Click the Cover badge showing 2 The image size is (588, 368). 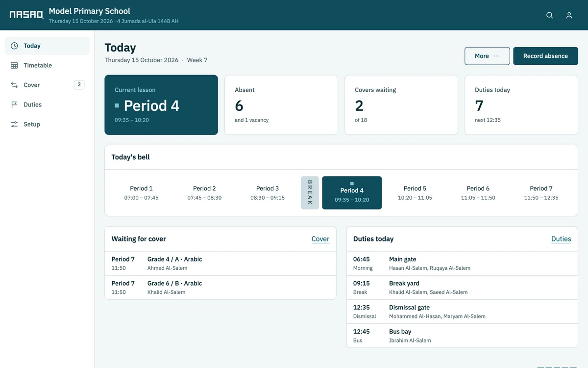79,85
